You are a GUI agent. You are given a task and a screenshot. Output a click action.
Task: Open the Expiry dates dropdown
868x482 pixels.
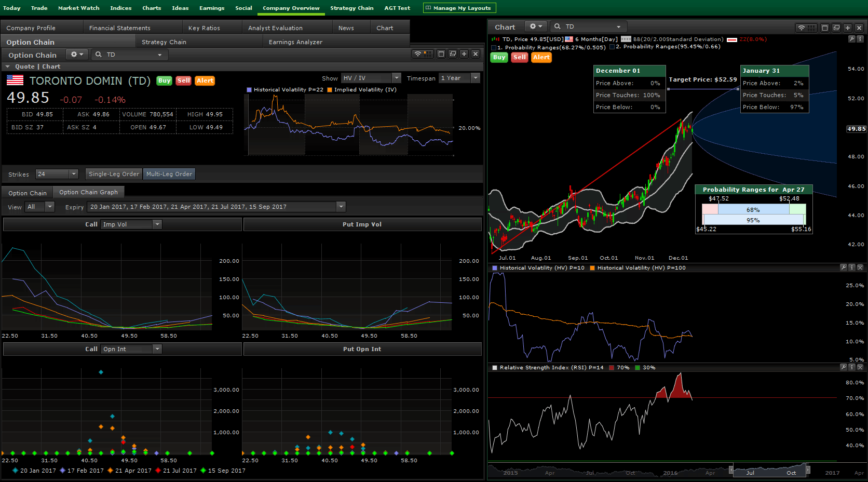point(216,207)
